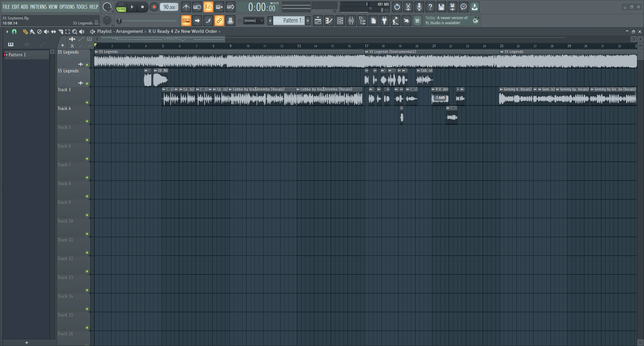Open the plugin picker plug icon
Image resolution: width=644 pixels, height=346 pixels.
(x=384, y=21)
